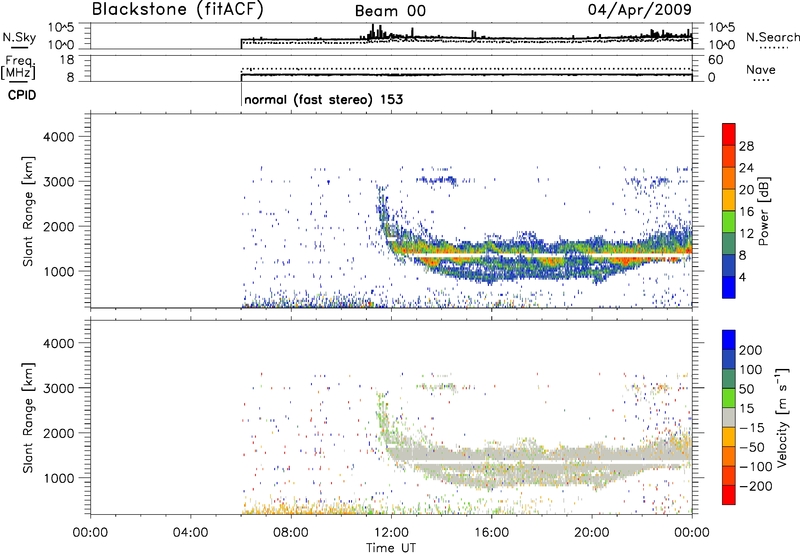The height and width of the screenshot is (554, 800).
Task: Click the yellow segment of the power colorbar
Action: click(729, 199)
